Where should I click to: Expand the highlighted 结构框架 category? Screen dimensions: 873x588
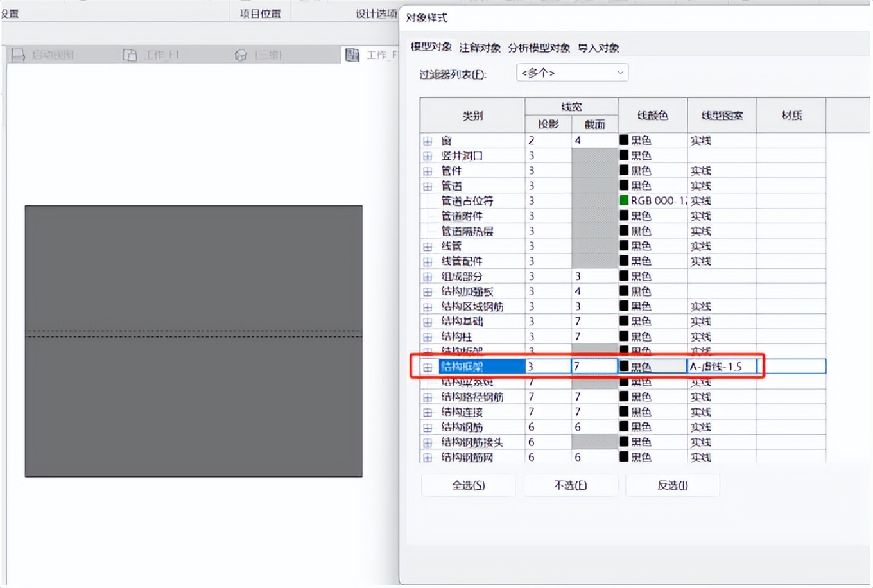click(x=428, y=367)
